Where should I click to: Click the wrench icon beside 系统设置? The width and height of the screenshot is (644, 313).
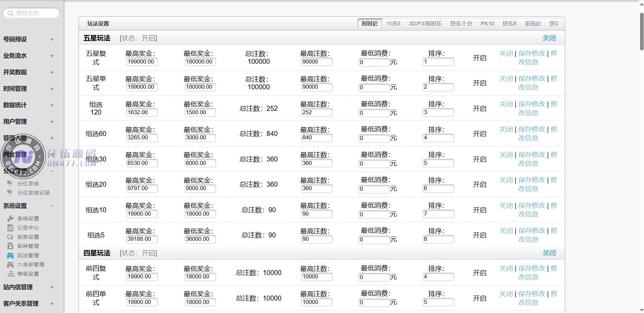[x=10, y=219]
